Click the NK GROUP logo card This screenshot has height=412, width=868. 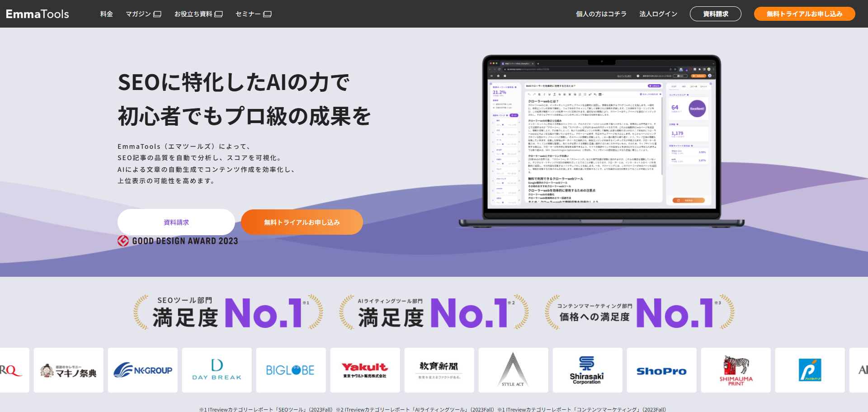[x=143, y=370]
